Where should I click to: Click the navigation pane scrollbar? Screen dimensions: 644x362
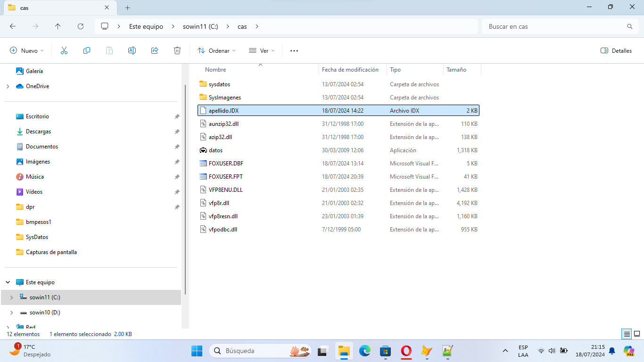point(185,189)
